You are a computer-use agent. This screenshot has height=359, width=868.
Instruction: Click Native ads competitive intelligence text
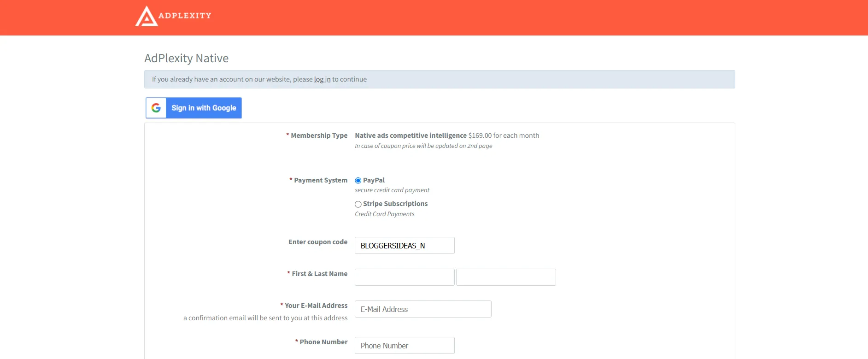point(411,135)
